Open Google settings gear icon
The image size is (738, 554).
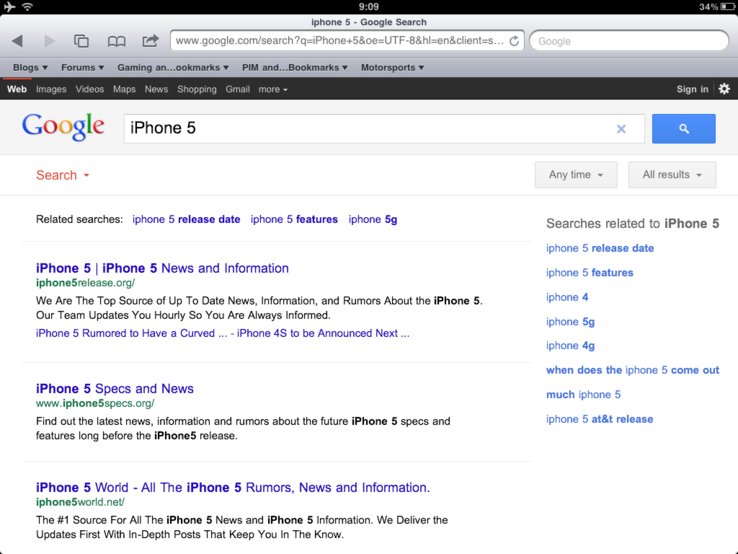tap(724, 88)
